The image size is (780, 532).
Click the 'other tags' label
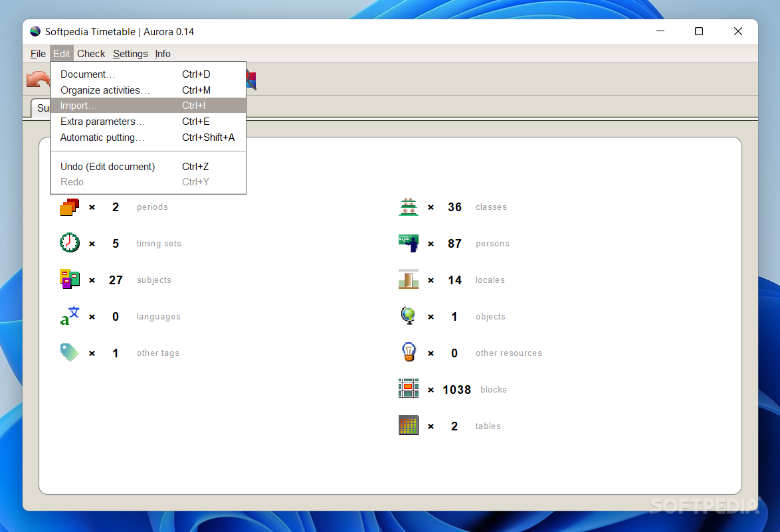coord(157,353)
